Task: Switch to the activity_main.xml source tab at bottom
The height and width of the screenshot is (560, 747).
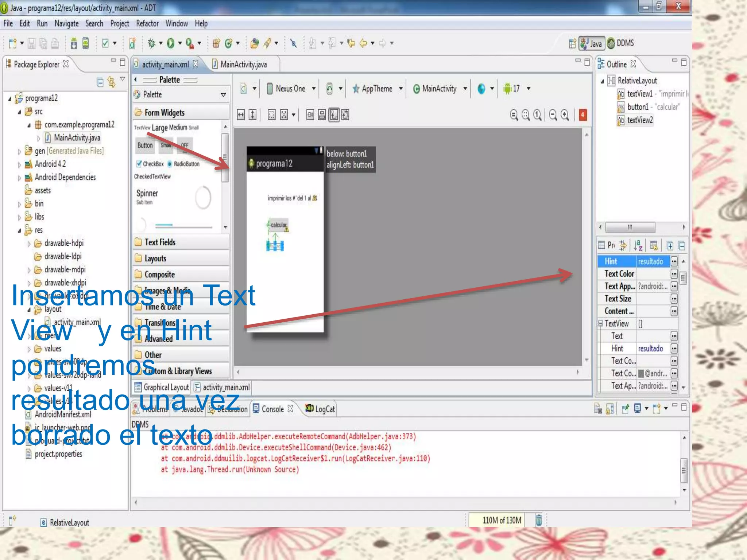Action: click(222, 387)
